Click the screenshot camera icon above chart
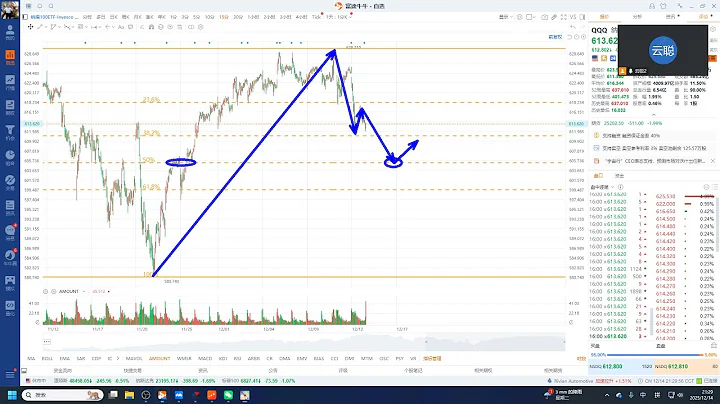The image size is (720, 404). pyautogui.click(x=545, y=17)
